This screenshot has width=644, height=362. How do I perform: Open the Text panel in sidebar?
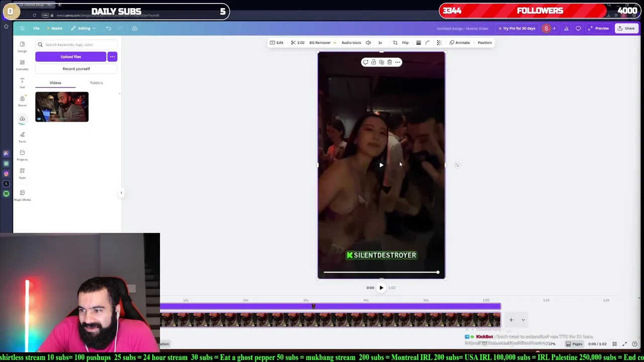click(x=22, y=83)
